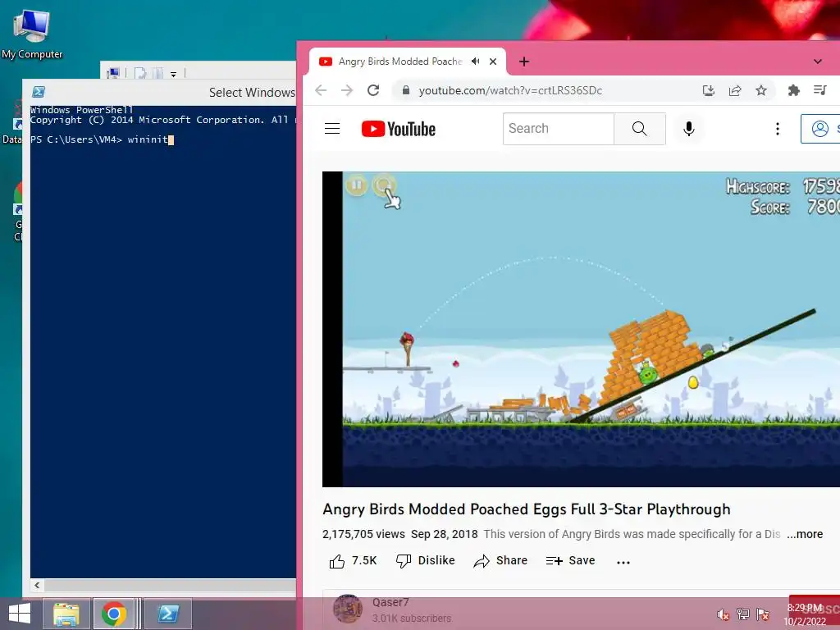Click the PowerShell window title icon

[x=38, y=92]
